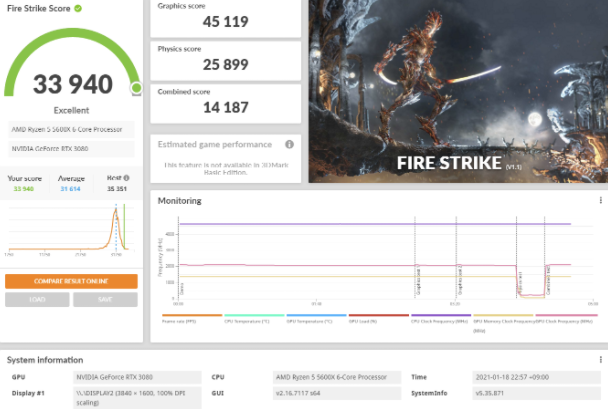
Task: Click the Time value 2021-01-18 22:57
Action: 537,377
